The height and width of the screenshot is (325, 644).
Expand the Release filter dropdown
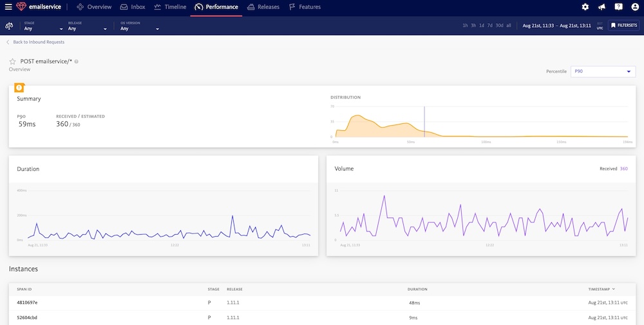click(x=87, y=26)
